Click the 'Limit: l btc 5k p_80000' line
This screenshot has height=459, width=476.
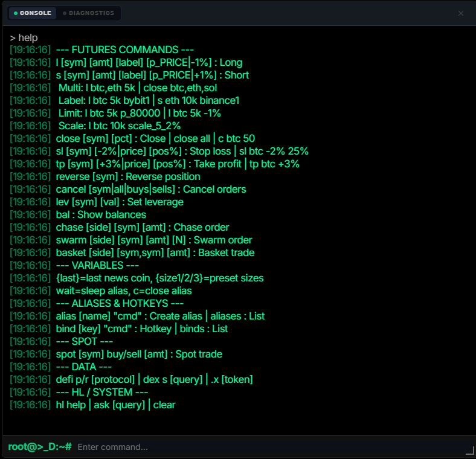tap(115, 113)
